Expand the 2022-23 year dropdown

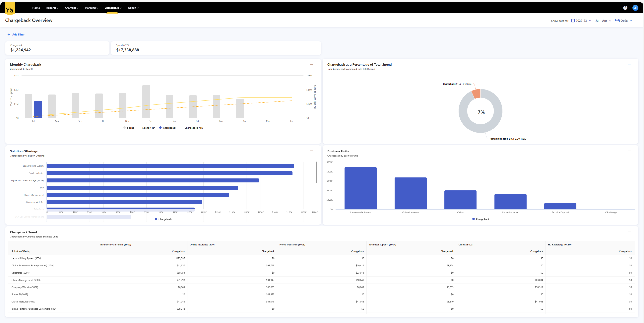click(581, 21)
